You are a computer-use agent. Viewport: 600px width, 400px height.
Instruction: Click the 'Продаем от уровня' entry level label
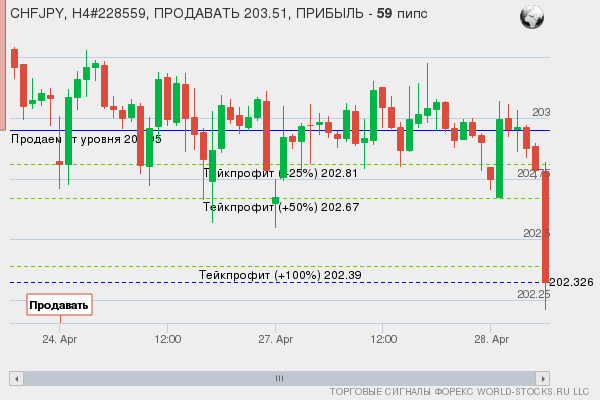86,139
